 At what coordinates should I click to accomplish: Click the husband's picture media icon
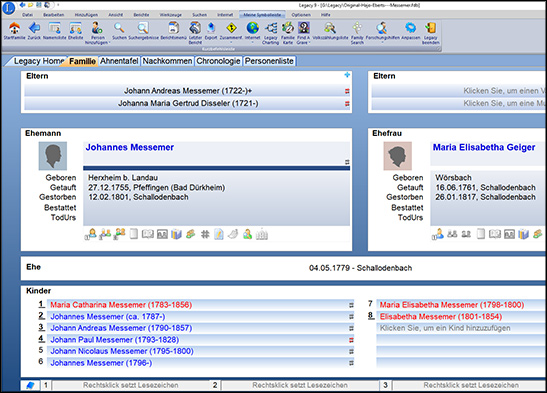click(162, 234)
